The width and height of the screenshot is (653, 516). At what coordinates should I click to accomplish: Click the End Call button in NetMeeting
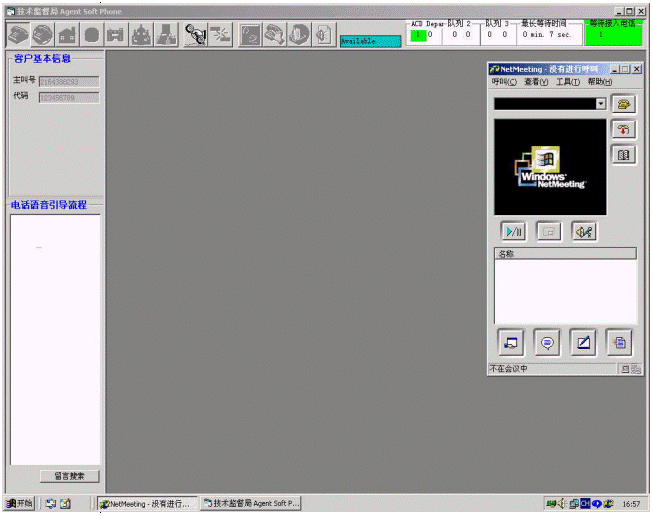(x=624, y=130)
